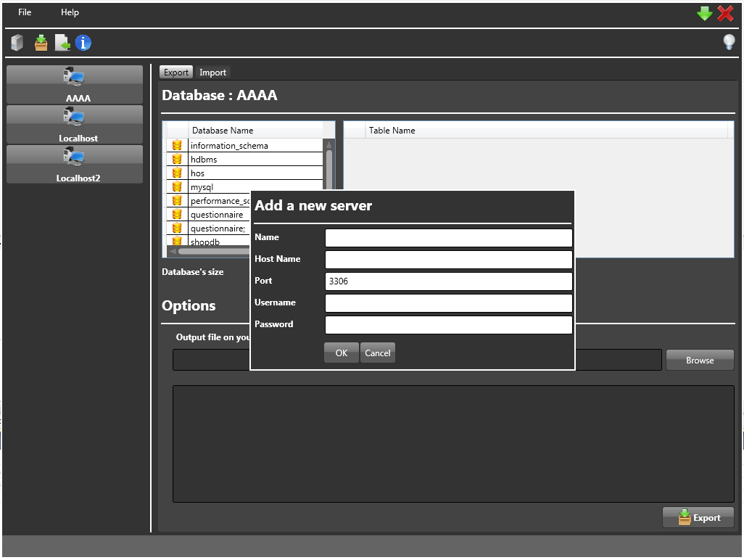Image resolution: width=744 pixels, height=560 pixels.
Task: Cancel the Add a new server dialog
Action: point(378,353)
